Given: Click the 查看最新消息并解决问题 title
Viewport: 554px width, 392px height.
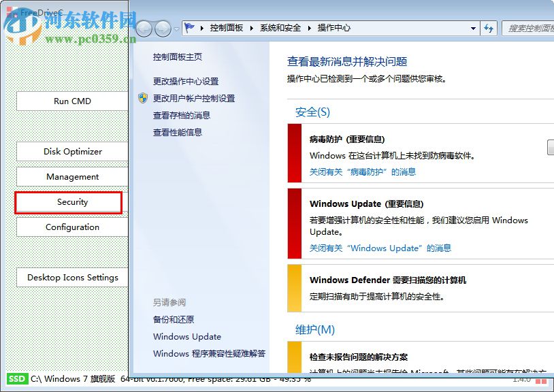Looking at the screenshot, I should click(x=347, y=61).
